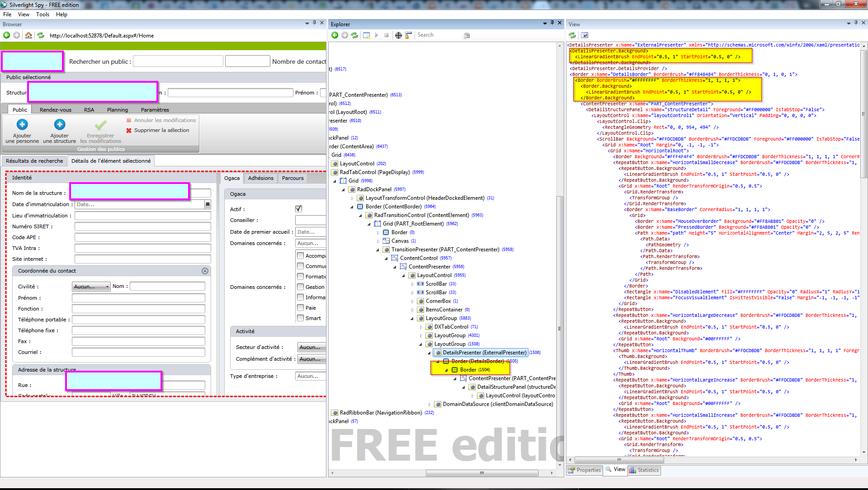868x490 pixels.
Task: Click Ajouter une personne icon
Action: pos(22,124)
